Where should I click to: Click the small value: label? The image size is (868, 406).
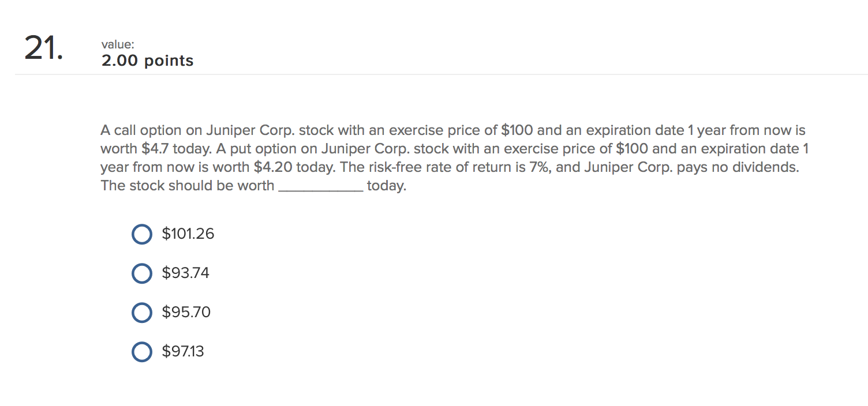click(117, 44)
